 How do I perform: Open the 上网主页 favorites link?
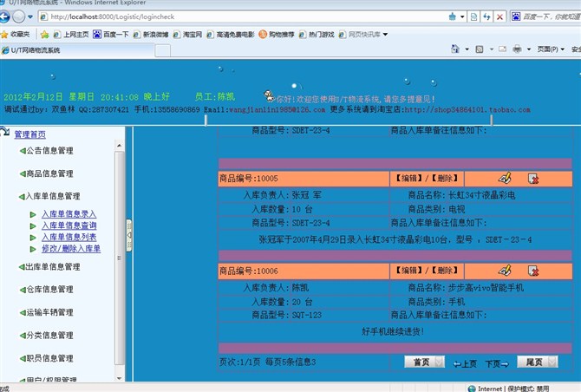click(x=71, y=35)
